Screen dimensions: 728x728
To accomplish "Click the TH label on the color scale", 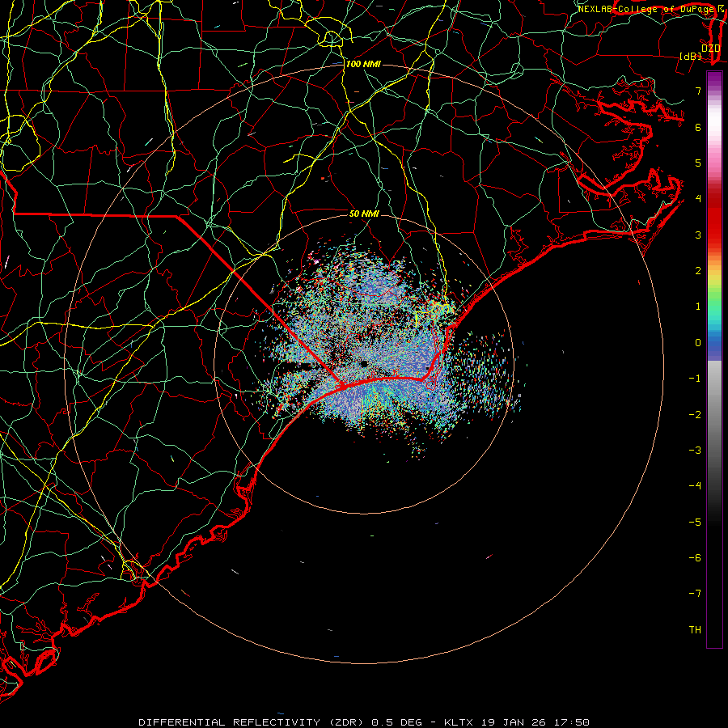I will (695, 630).
